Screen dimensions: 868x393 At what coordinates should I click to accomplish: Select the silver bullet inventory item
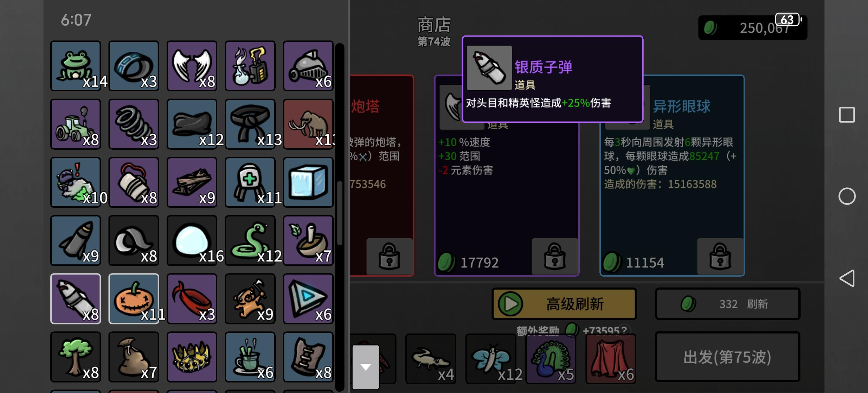(76, 299)
